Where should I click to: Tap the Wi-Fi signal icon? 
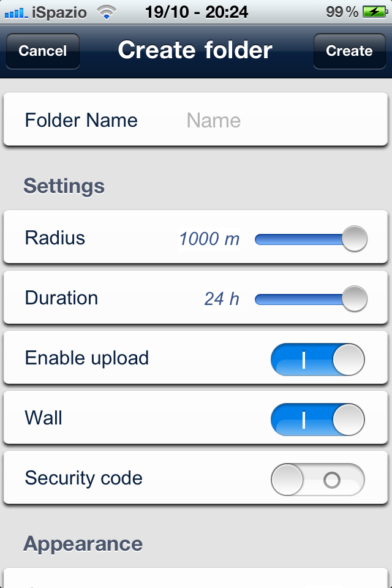[x=107, y=12]
